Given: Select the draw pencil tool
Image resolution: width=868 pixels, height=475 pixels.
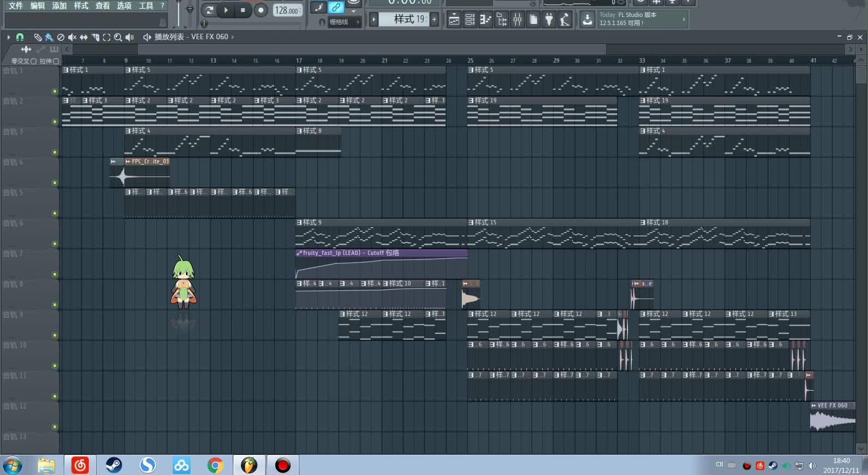Looking at the screenshot, I should pos(38,37).
